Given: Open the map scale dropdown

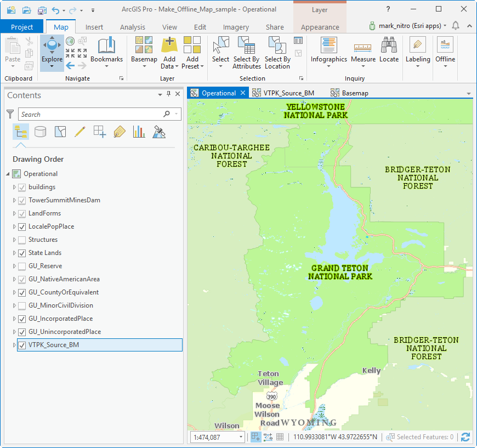Looking at the screenshot, I should point(241,437).
